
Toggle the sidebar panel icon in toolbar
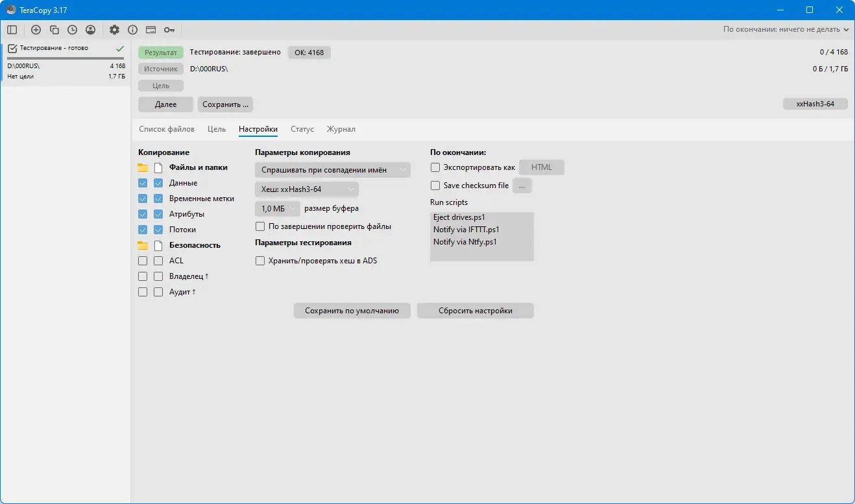coord(12,29)
